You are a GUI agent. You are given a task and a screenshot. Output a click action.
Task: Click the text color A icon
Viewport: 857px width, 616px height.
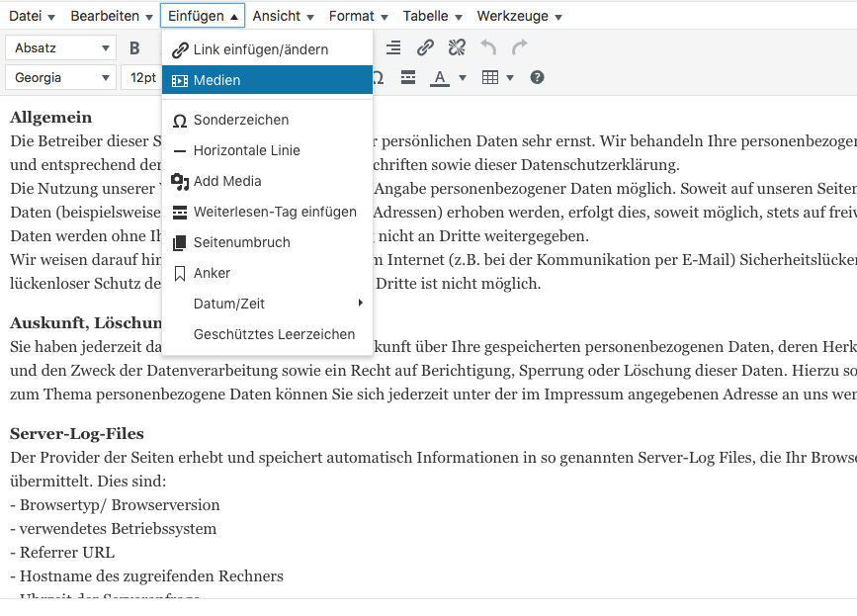(440, 77)
